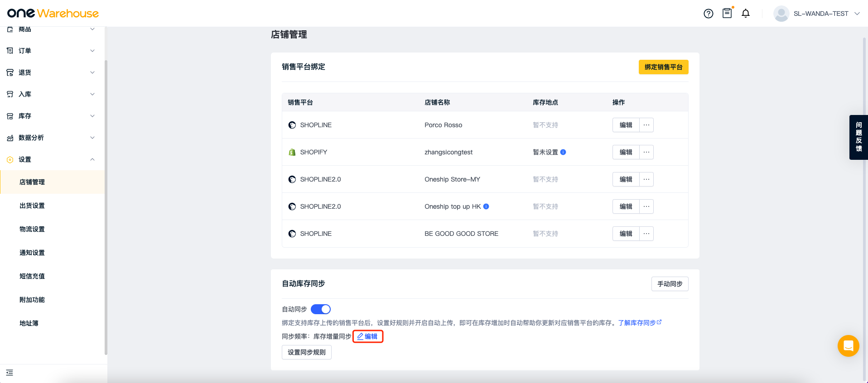This screenshot has width=868, height=383.
Task: Open 物流设置 in the sidebar
Action: coord(53,229)
